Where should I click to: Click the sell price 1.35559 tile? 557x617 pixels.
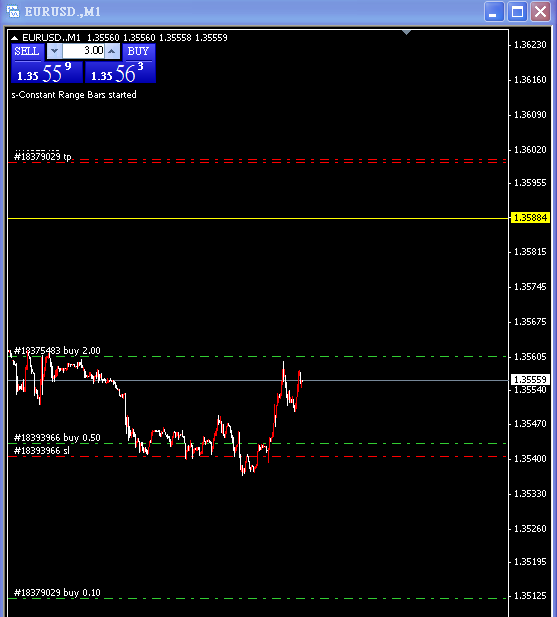pos(47,72)
